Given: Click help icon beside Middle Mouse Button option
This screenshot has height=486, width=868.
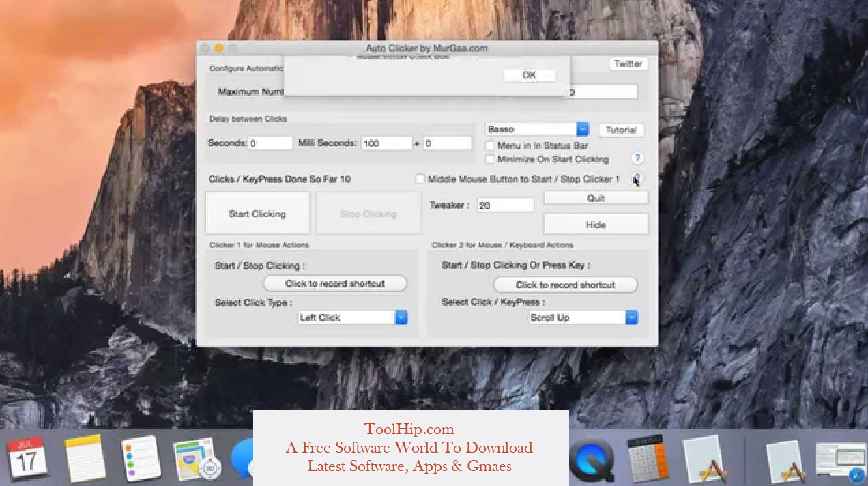Looking at the screenshot, I should click(x=637, y=178).
